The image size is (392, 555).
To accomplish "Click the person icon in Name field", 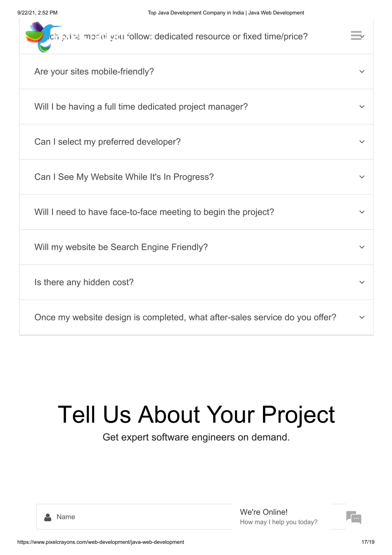I will [48, 517].
